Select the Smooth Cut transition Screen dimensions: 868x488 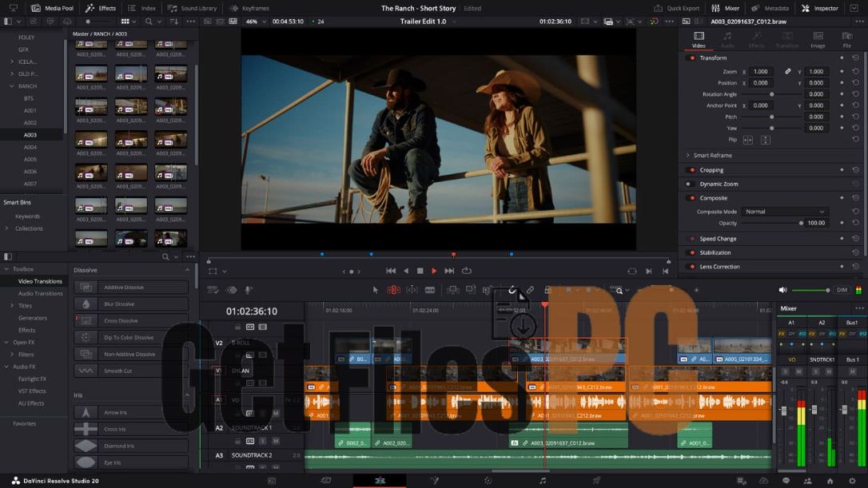tap(132, 371)
